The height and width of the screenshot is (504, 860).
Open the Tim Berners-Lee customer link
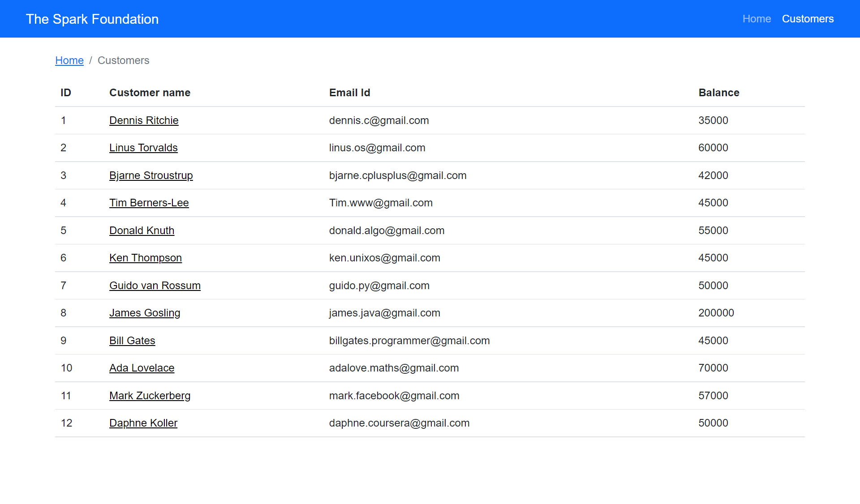coord(149,203)
